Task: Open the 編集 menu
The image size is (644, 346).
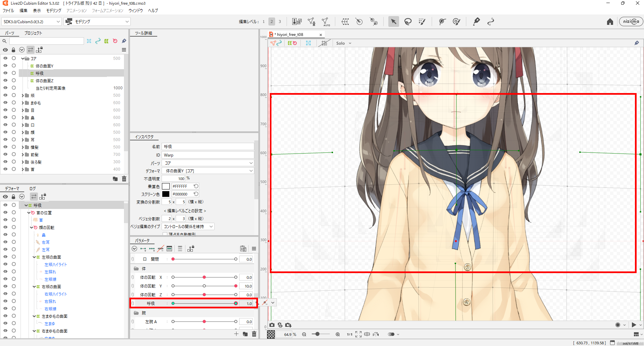Action: pos(24,11)
